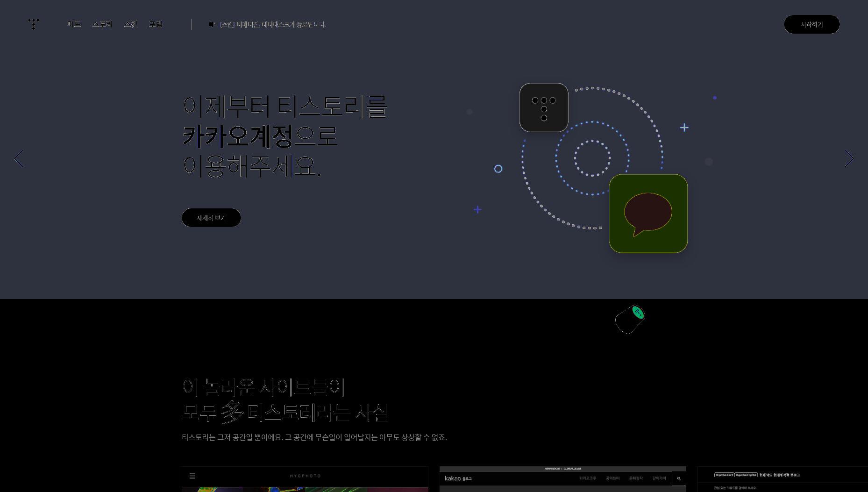This screenshot has width=868, height=492.
Task: Open the kakao 블로그 site thumbnail
Action: tap(563, 479)
